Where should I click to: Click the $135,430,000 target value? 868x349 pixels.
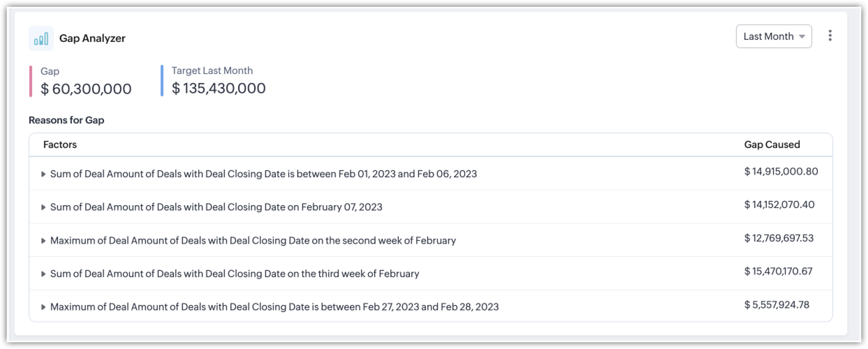click(x=219, y=88)
